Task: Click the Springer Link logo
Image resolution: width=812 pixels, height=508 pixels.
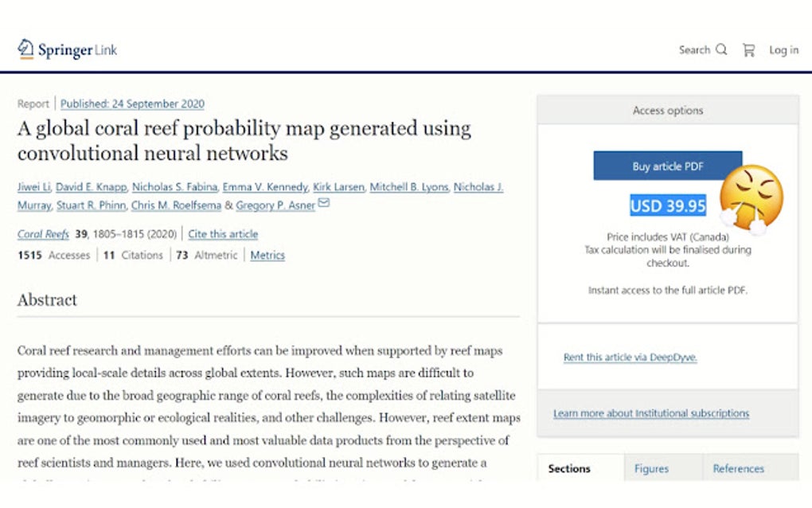Action: (x=67, y=49)
